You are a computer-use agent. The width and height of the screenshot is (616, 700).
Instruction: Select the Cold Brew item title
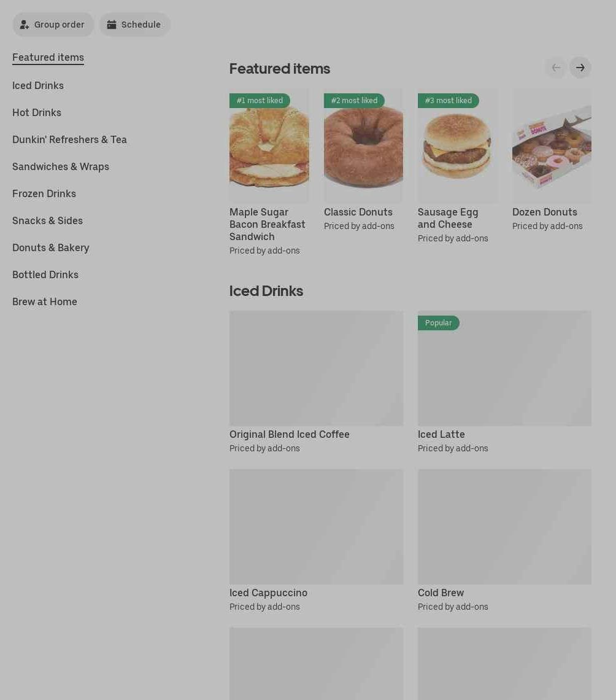coord(441,593)
